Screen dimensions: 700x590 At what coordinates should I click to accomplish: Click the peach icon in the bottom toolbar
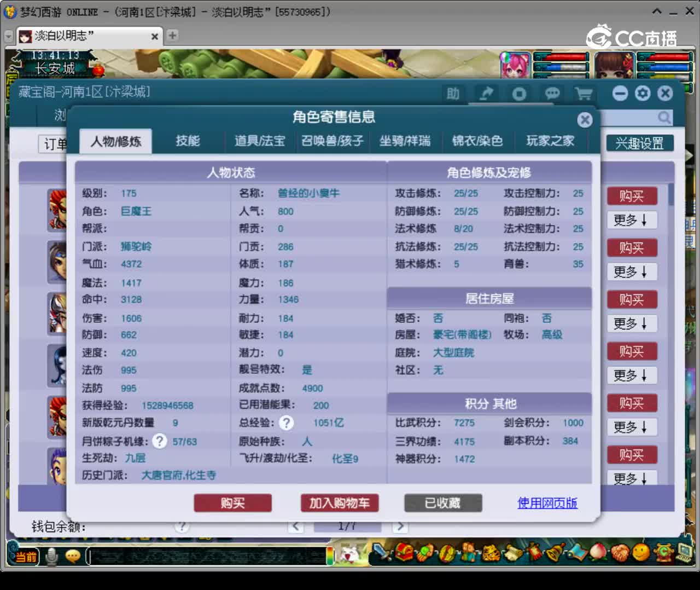coord(598,553)
